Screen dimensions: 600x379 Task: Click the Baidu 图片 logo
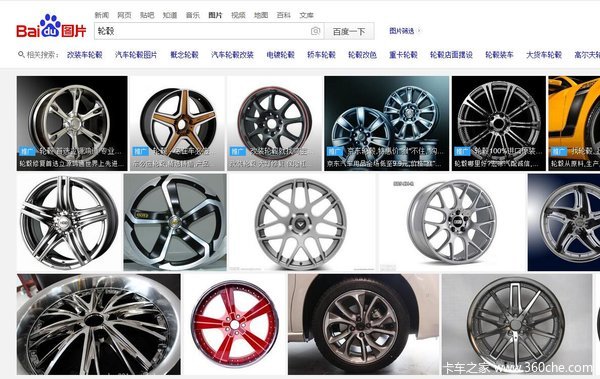51,27
